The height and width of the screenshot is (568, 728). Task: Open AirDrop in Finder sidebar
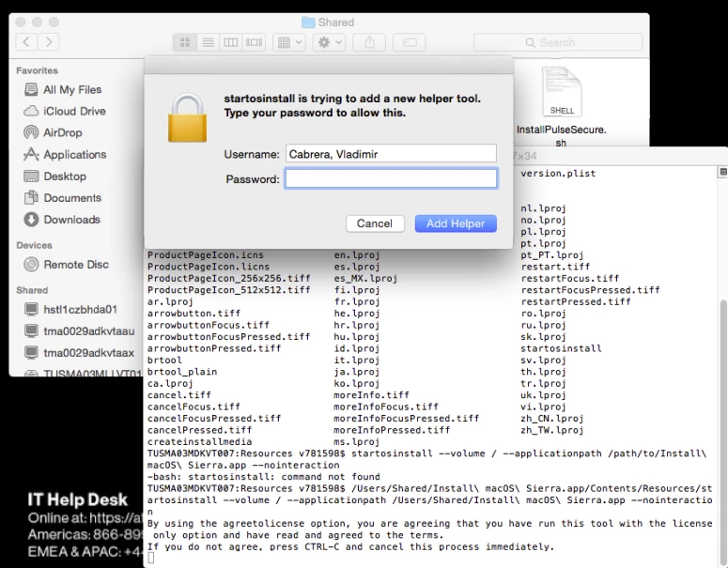tap(63, 132)
